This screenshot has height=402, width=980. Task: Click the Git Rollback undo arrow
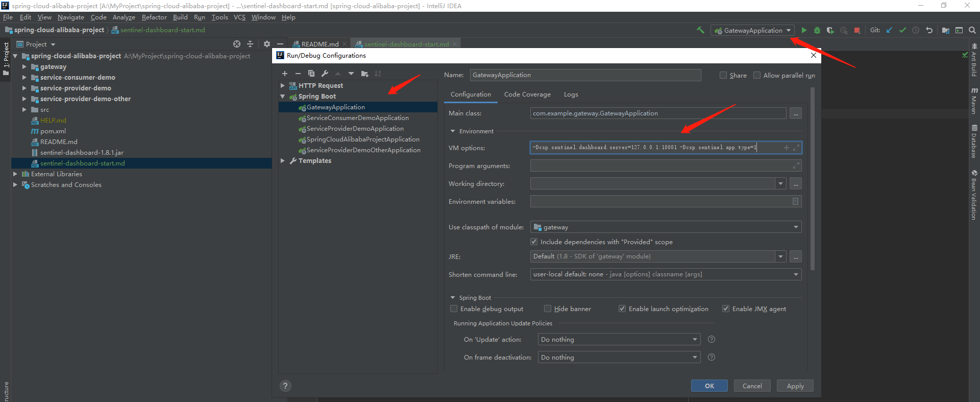click(929, 30)
